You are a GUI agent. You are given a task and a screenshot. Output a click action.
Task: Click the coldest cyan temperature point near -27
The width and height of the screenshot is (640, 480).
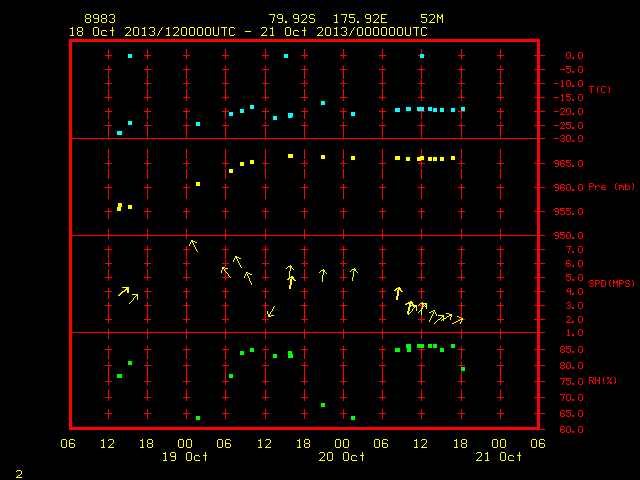tap(119, 133)
